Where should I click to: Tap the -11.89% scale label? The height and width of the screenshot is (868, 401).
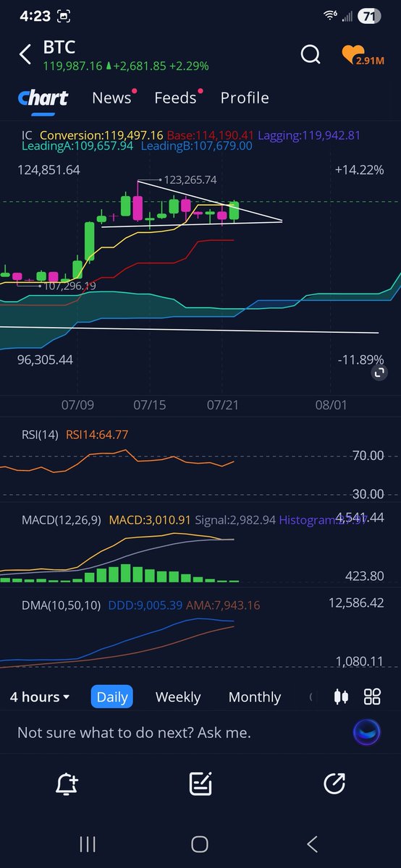[360, 359]
